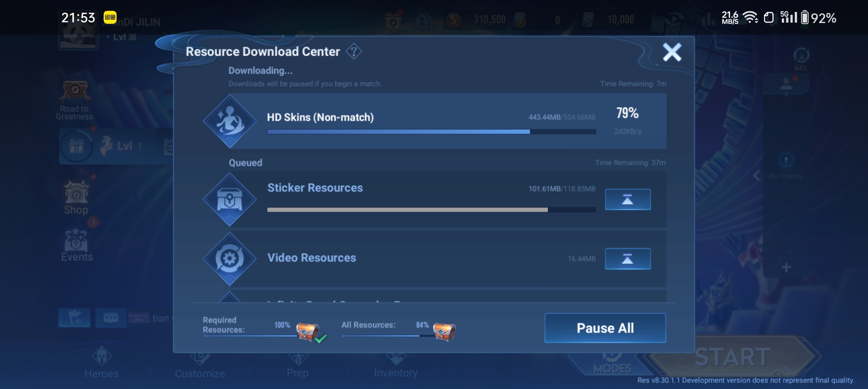This screenshot has height=389, width=868.
Task: Close the Resource Download Center dialog
Action: 672,52
